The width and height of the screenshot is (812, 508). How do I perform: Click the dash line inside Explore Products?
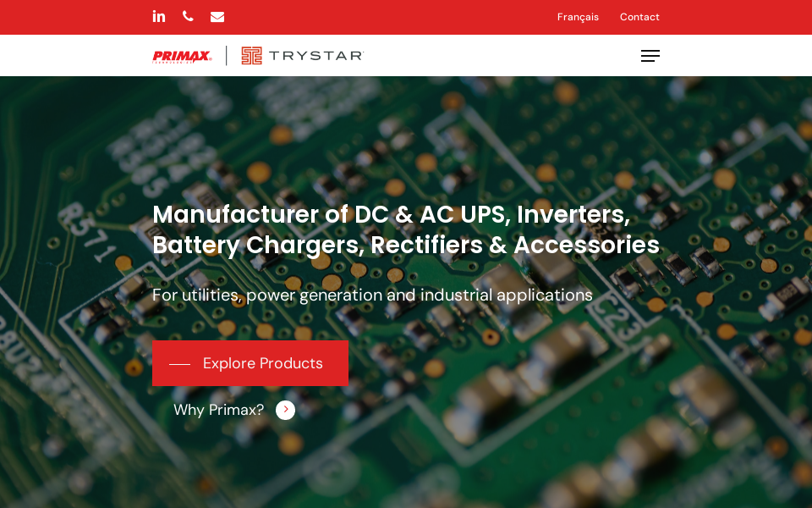coord(179,364)
